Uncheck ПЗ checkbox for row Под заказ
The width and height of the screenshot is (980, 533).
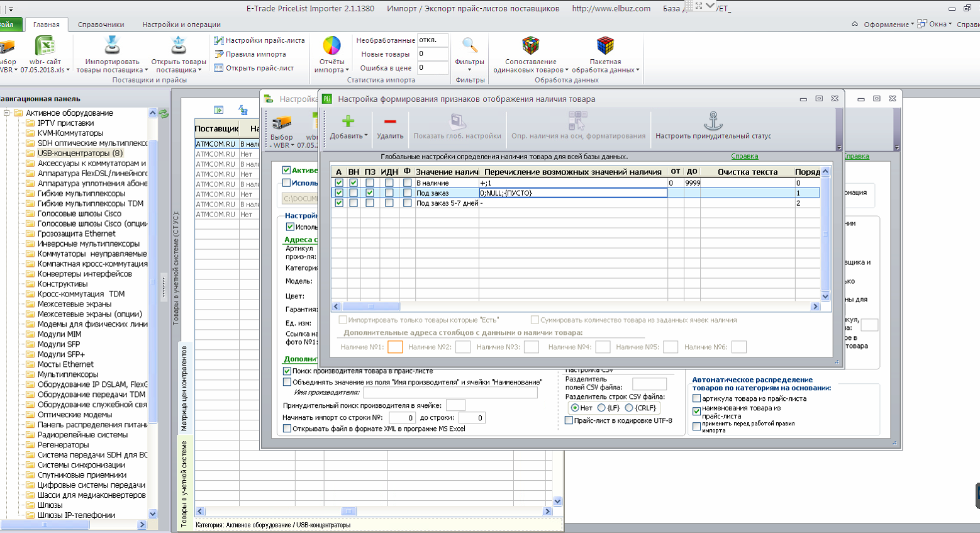point(370,193)
